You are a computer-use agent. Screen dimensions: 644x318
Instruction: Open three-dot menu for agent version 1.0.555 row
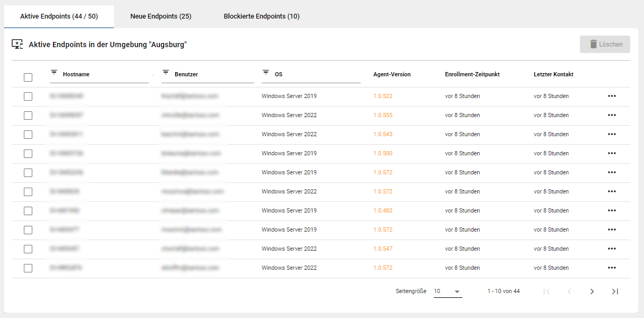612,116
